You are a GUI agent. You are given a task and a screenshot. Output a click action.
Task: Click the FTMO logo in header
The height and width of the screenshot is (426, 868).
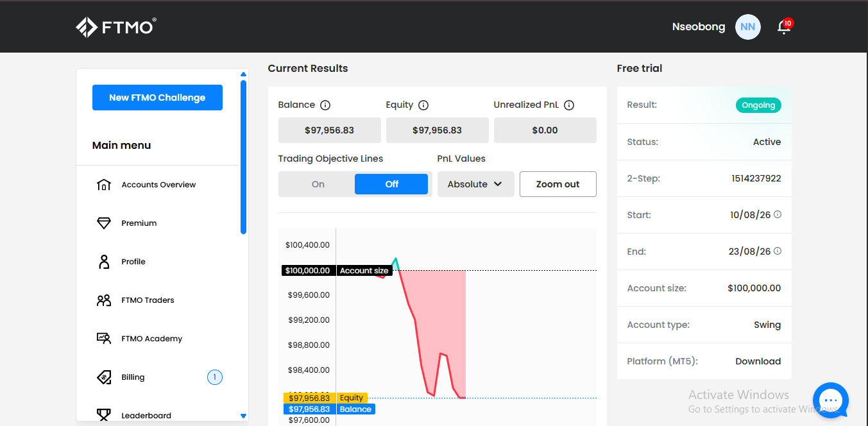[x=116, y=27]
